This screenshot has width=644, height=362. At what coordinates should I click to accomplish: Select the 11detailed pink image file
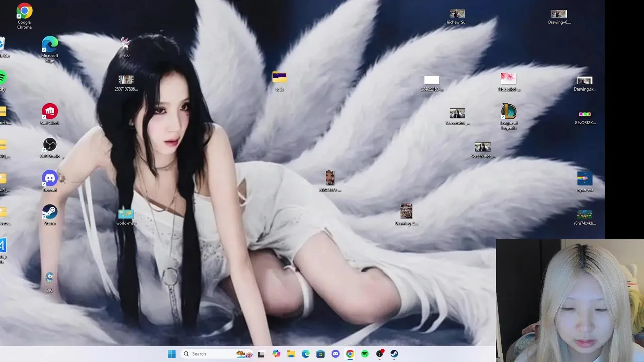[508, 82]
